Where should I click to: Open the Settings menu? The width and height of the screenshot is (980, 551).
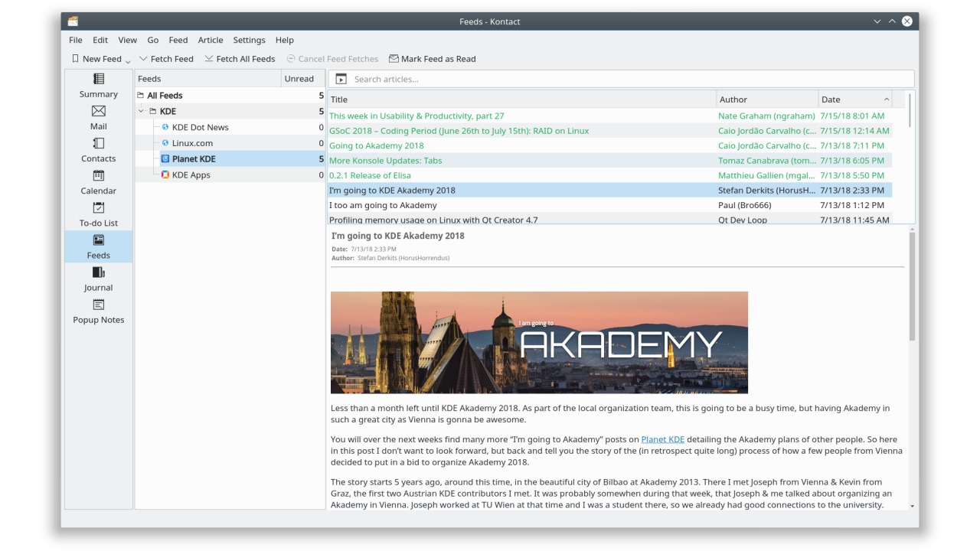click(x=249, y=40)
